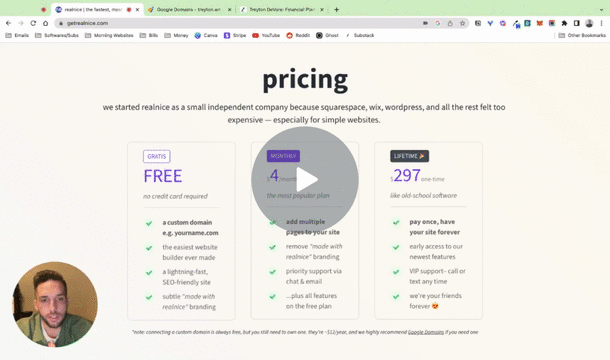610x360 pixels.
Task: Expand the tab search chevron
Action: [601, 9]
